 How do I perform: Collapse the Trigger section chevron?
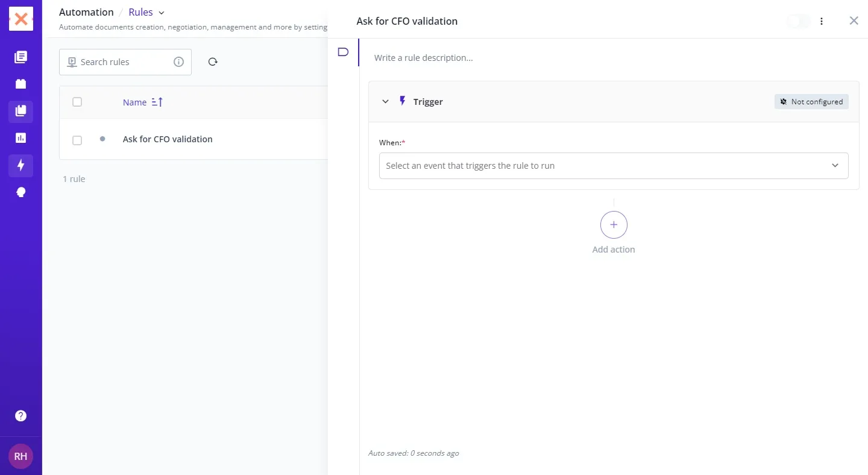click(386, 102)
